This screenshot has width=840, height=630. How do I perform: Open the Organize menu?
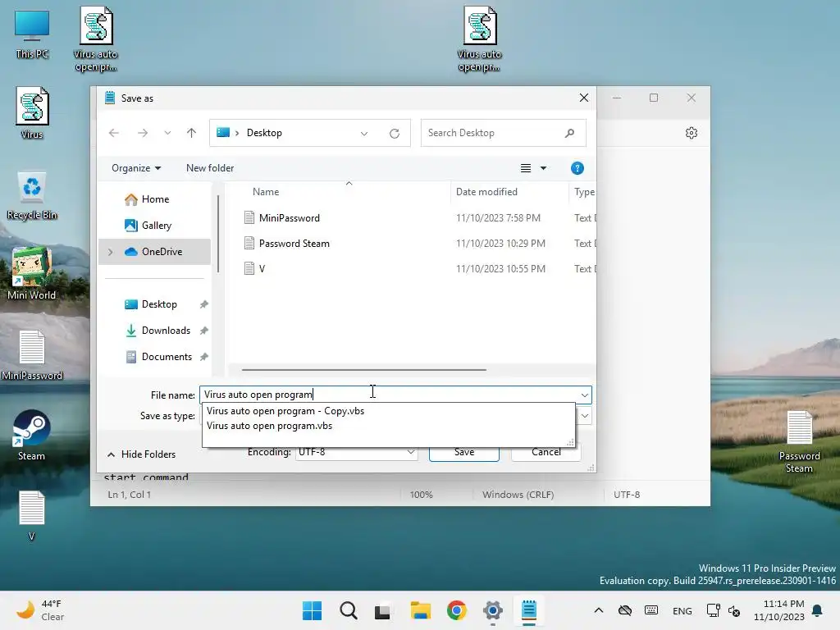click(x=136, y=168)
